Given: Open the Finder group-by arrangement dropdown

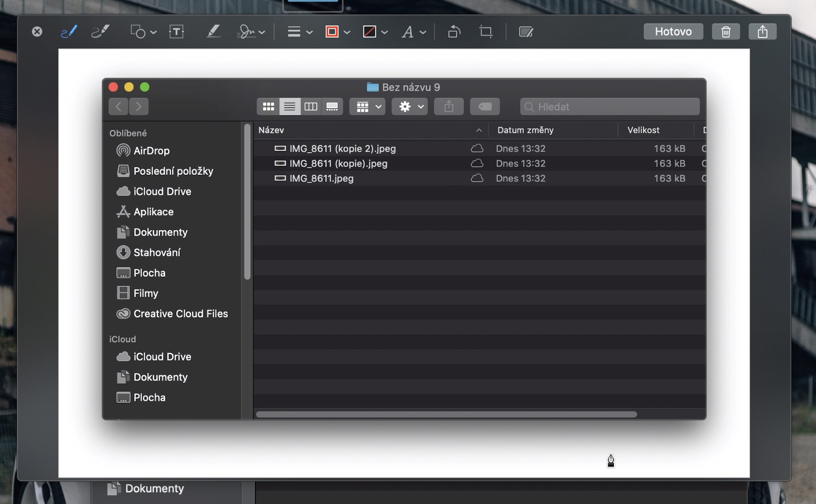Looking at the screenshot, I should pyautogui.click(x=367, y=106).
